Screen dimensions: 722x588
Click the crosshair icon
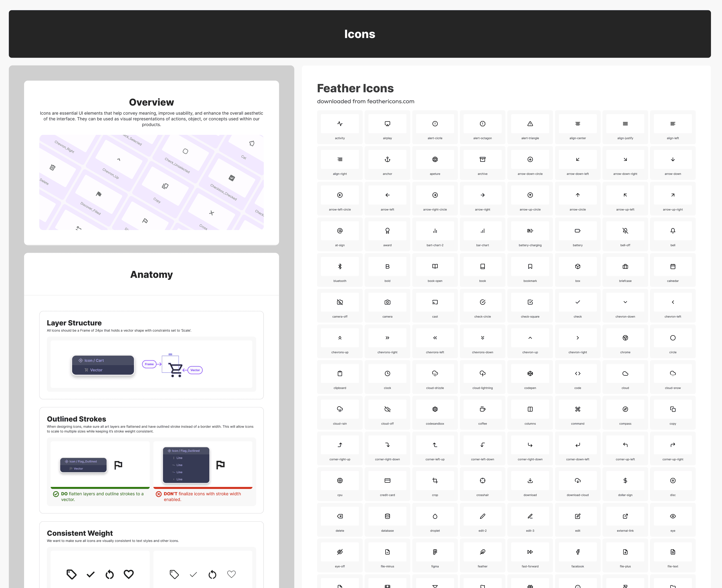(482, 481)
